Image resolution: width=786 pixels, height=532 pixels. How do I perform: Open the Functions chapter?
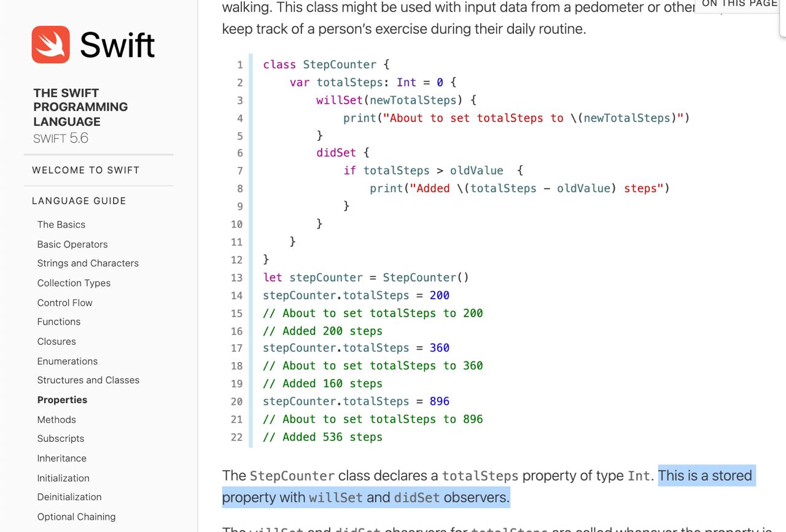pyautogui.click(x=59, y=322)
